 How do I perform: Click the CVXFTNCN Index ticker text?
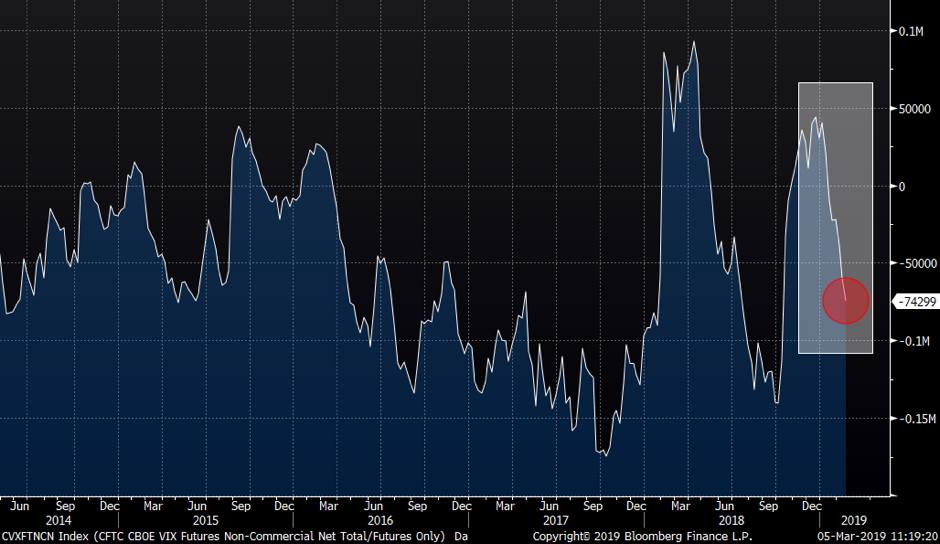click(45, 536)
